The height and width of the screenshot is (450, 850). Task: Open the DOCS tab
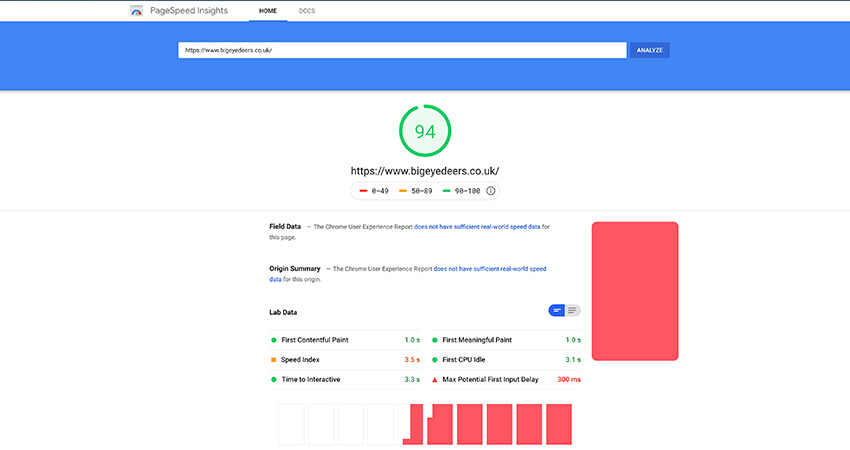307,11
